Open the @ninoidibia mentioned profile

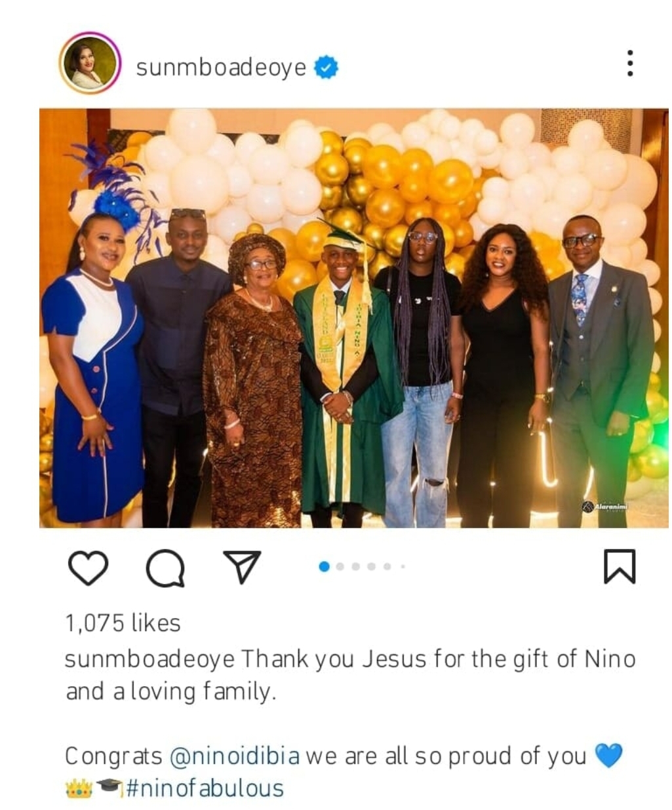point(234,756)
